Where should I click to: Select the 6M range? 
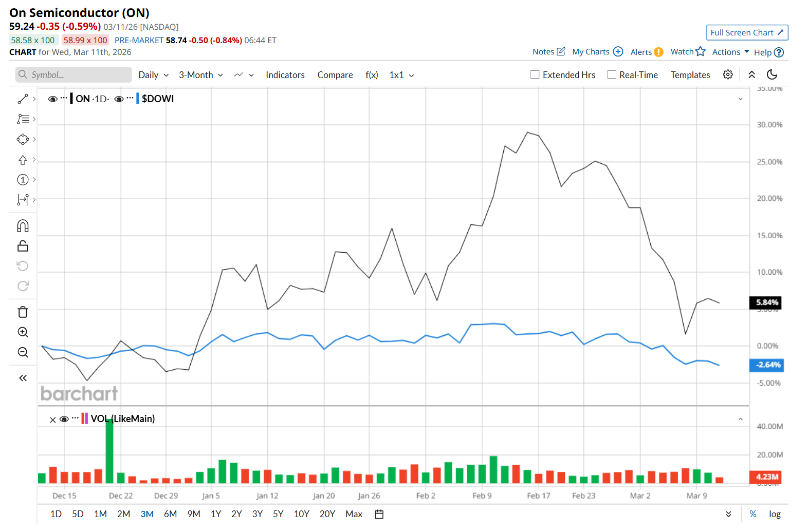[x=170, y=514]
